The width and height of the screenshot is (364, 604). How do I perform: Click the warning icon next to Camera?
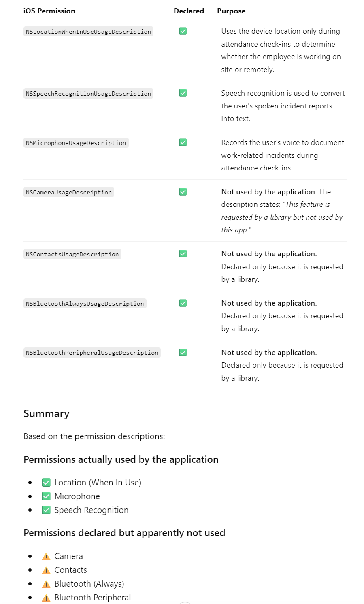46,557
